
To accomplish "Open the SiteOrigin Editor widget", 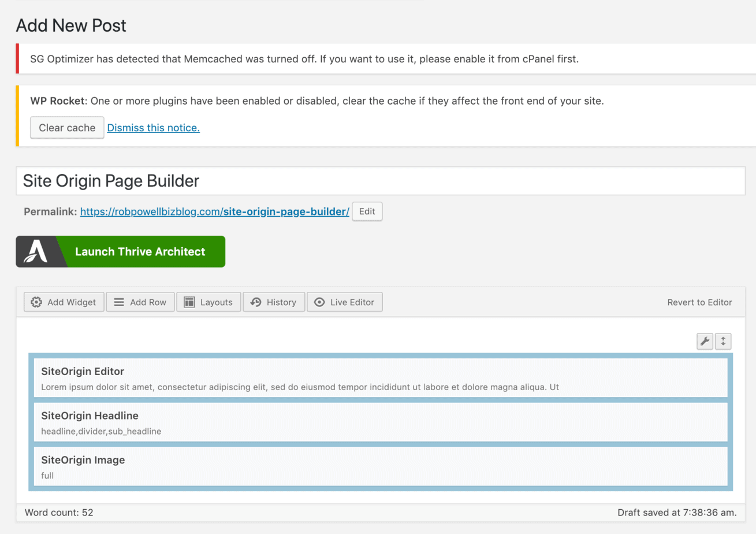I will coord(378,379).
